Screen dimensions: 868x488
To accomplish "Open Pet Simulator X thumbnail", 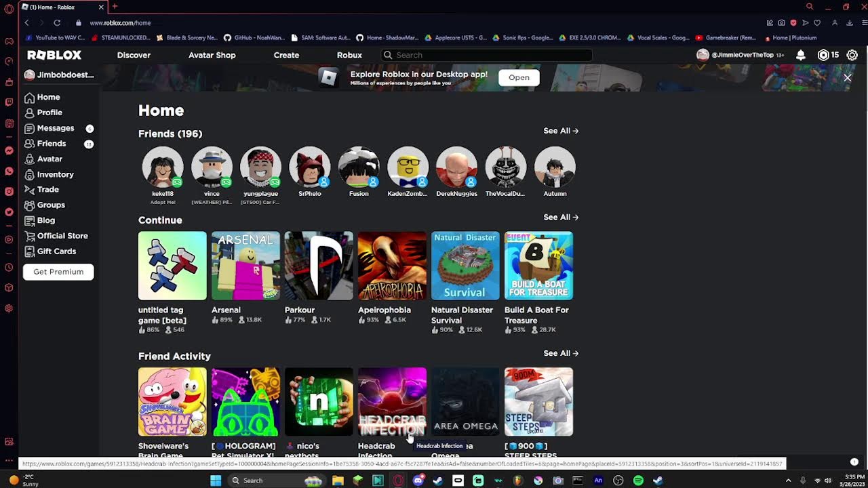I will pyautogui.click(x=245, y=402).
